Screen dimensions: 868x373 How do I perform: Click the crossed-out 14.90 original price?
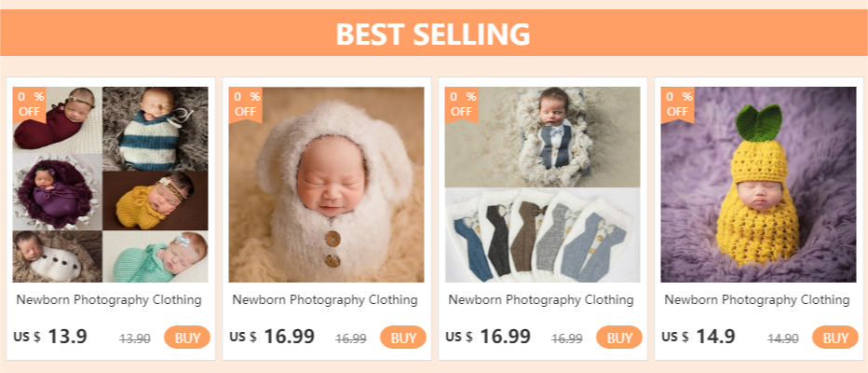(x=783, y=338)
